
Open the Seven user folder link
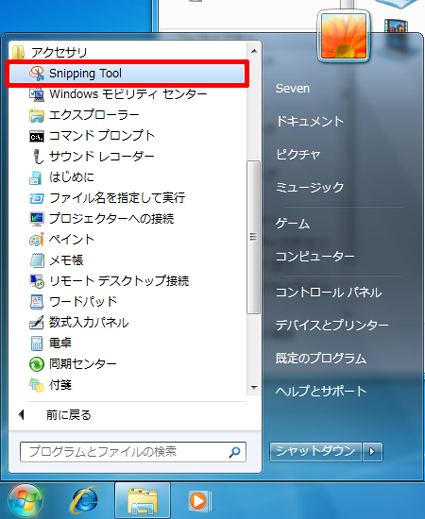coord(293,89)
